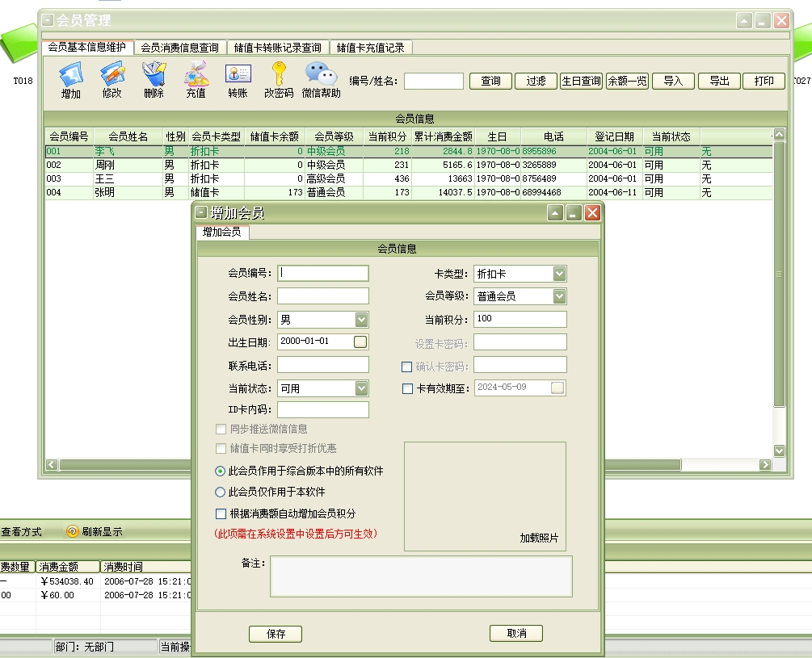812x658 pixels.
Task: Click the 刷新显示 refresh icon
Action: tap(73, 531)
